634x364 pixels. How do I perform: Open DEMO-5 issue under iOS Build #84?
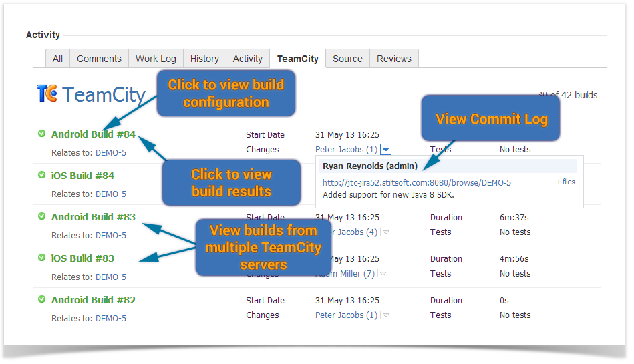tap(111, 194)
